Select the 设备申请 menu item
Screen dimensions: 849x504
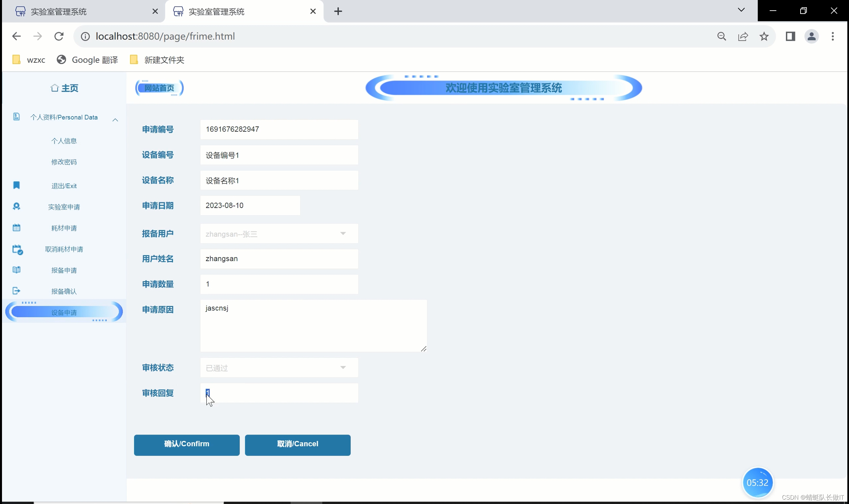click(x=64, y=312)
